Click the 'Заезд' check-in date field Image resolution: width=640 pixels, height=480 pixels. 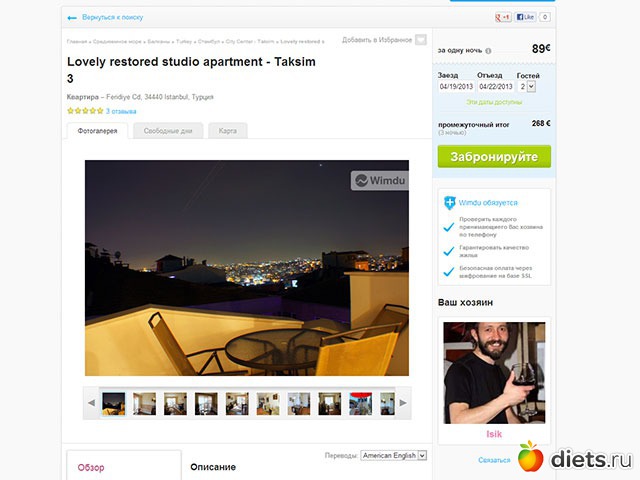[x=455, y=87]
